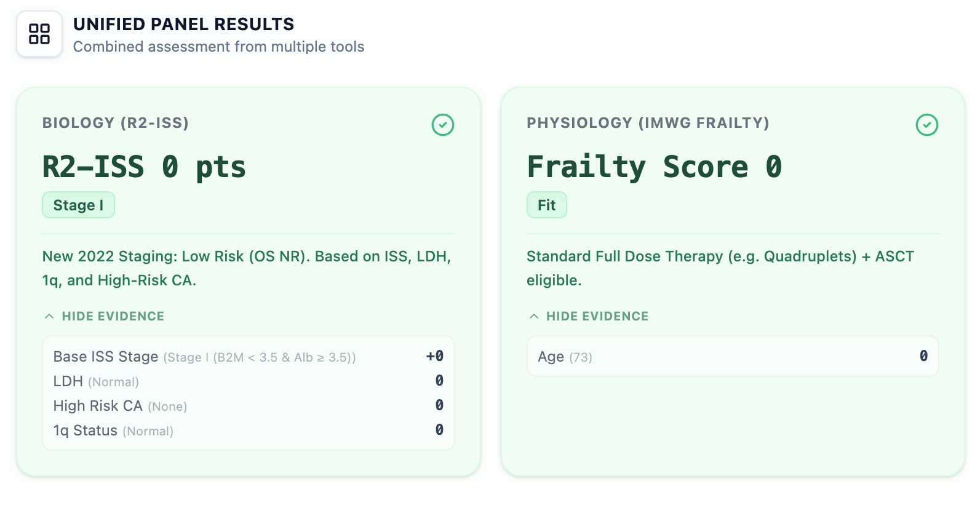The image size is (980, 508).
Task: Hide evidence in the Physiology card
Action: [x=597, y=316]
